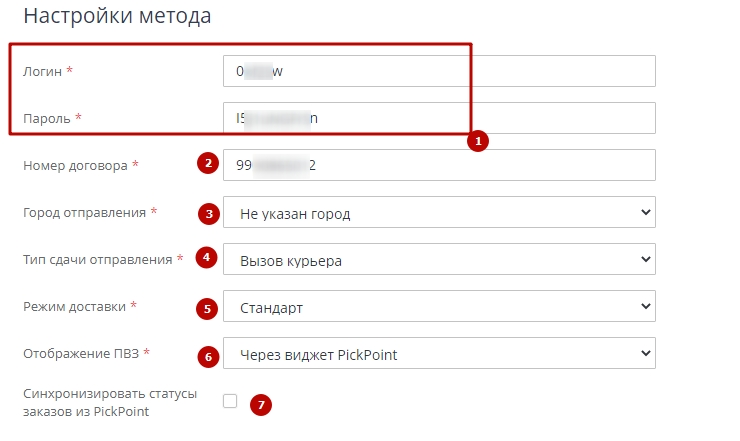Click the Номер договора label text
Screen dimensions: 740x441
tap(74, 165)
